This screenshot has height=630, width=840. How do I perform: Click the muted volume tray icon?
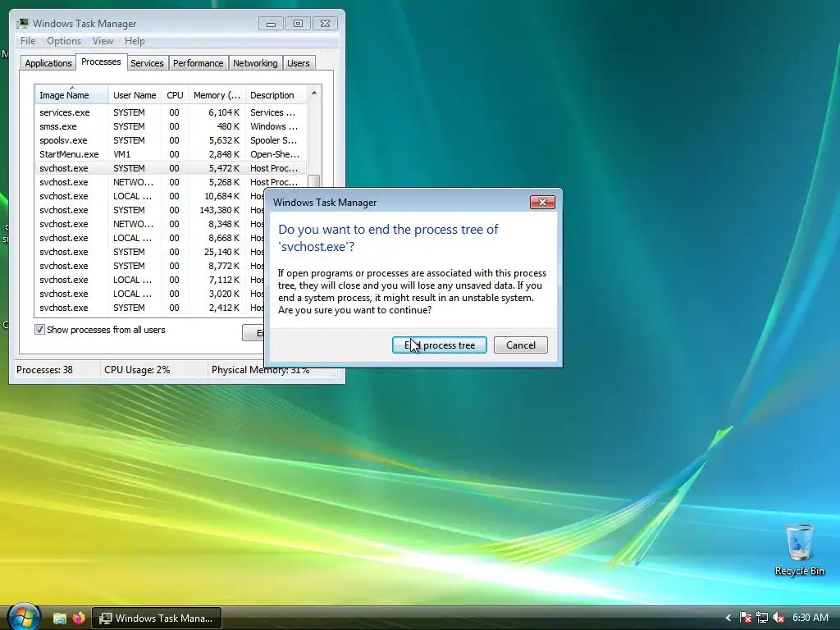point(778,619)
